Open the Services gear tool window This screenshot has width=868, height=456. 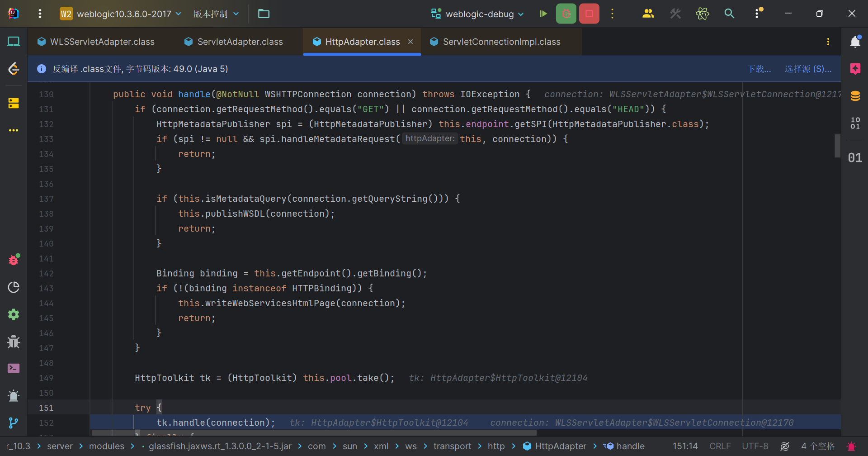(x=14, y=314)
